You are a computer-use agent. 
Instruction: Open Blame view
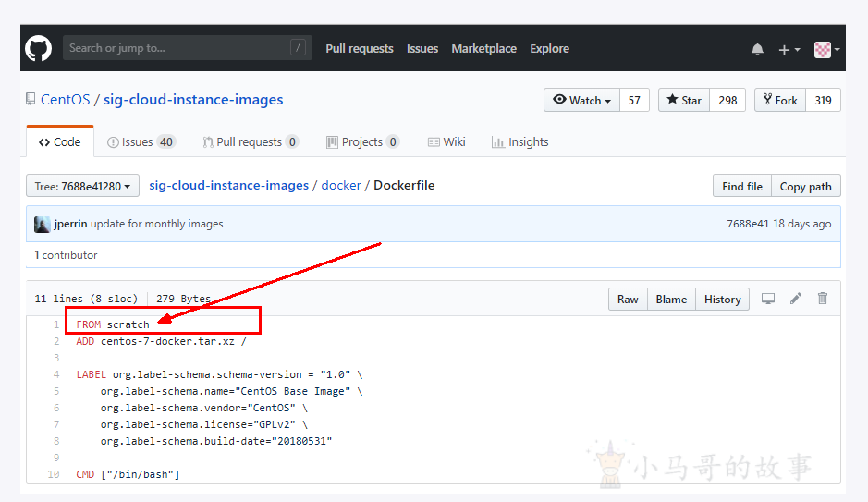click(671, 300)
